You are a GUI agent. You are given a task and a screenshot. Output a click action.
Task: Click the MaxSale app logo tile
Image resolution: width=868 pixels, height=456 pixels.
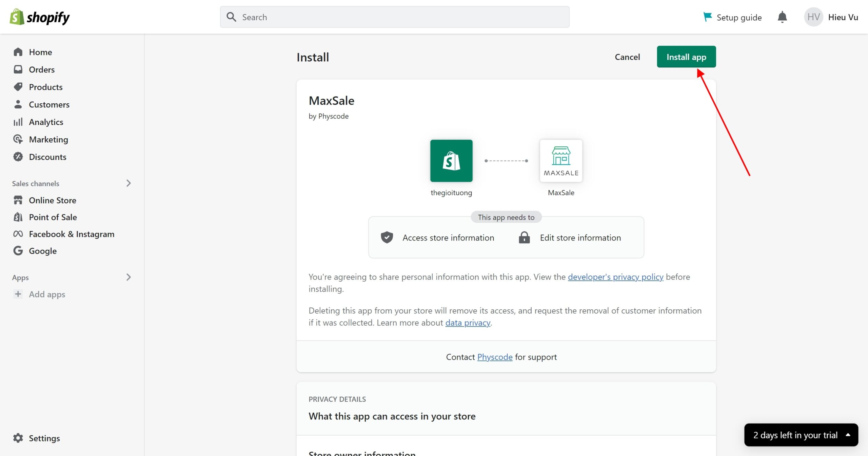click(x=561, y=161)
